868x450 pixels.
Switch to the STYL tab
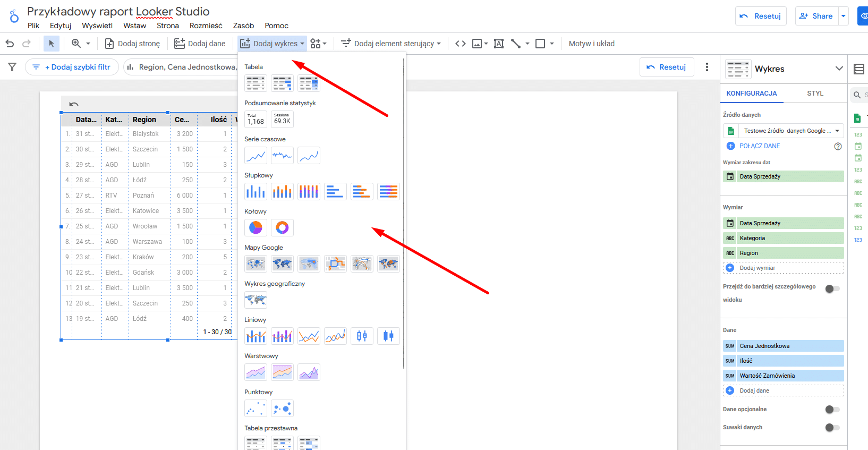[815, 94]
